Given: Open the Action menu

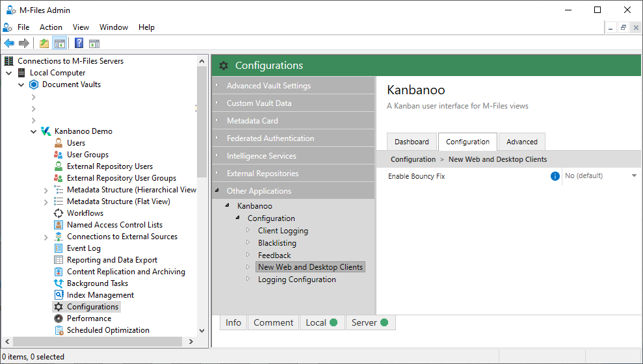Looking at the screenshot, I should (51, 27).
